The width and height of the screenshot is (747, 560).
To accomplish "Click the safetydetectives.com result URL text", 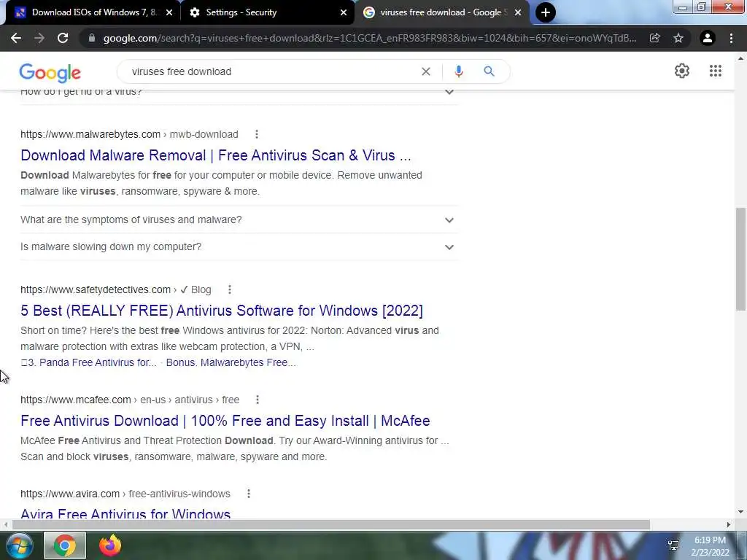I will [x=116, y=289].
